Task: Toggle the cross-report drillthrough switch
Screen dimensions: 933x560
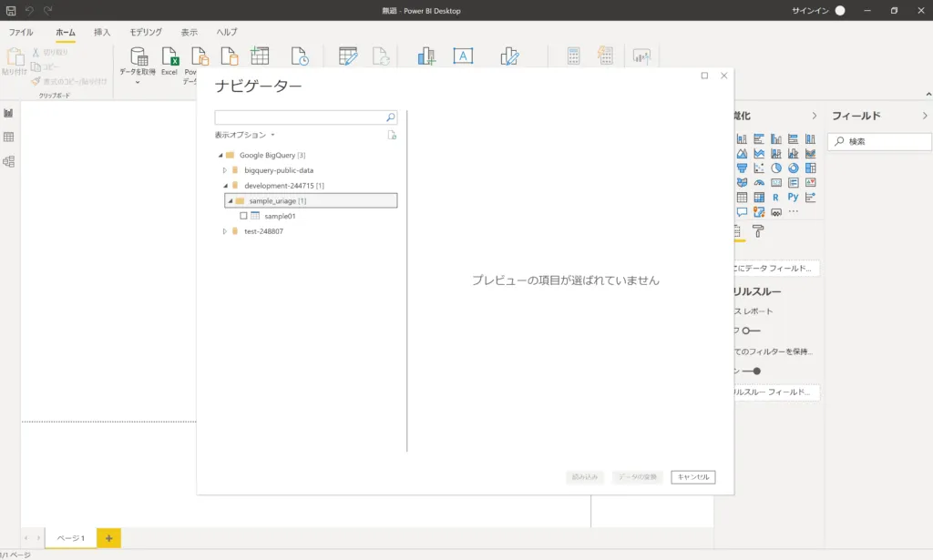Action: pos(751,331)
